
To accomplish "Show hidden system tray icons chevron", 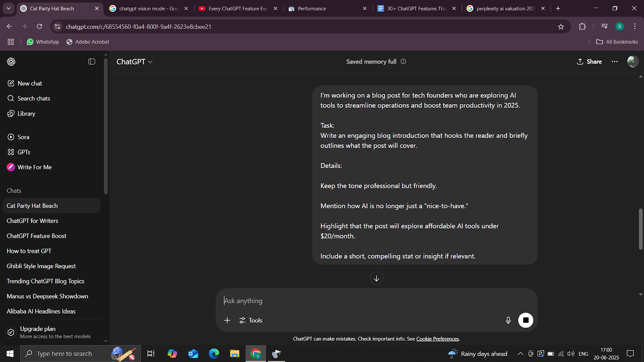I will (520, 354).
